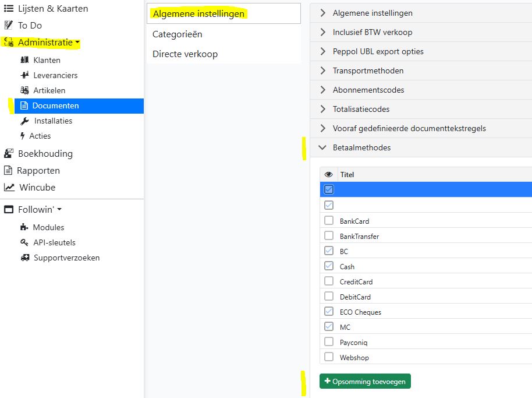Uncheck the BC payment method
532x398 pixels.
[329, 251]
